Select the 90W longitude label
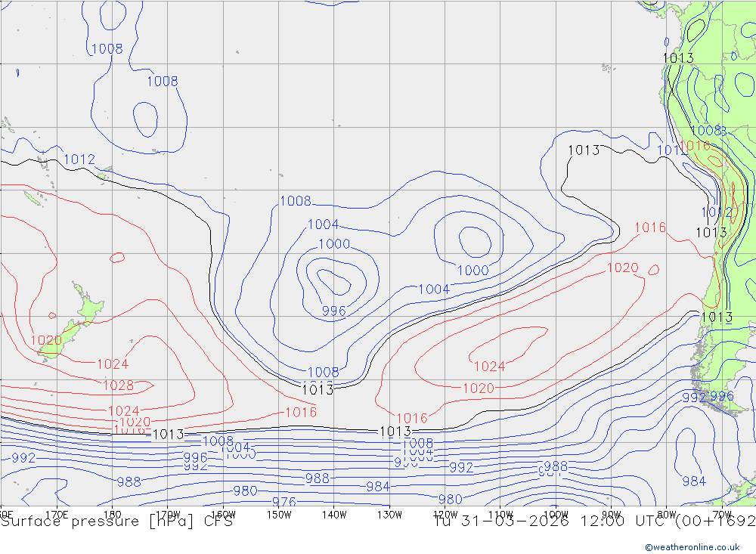 612,515
